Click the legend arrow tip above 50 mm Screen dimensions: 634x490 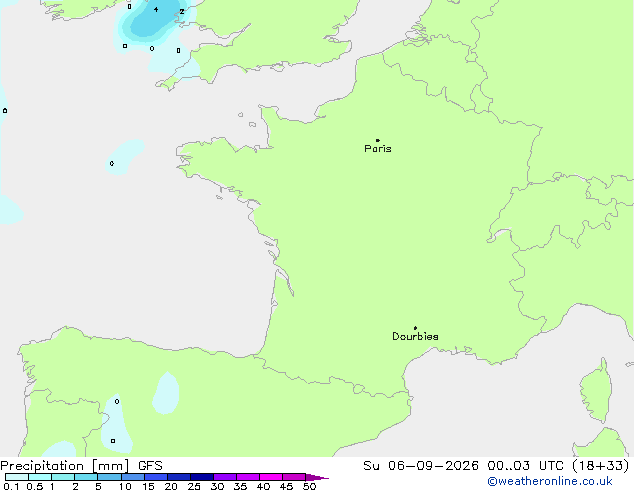click(x=317, y=477)
